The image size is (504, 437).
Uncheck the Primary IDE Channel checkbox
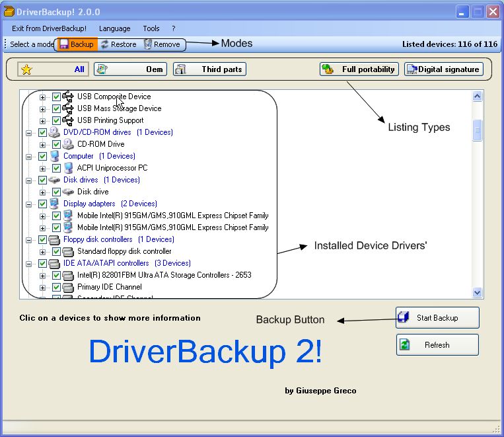pos(56,287)
